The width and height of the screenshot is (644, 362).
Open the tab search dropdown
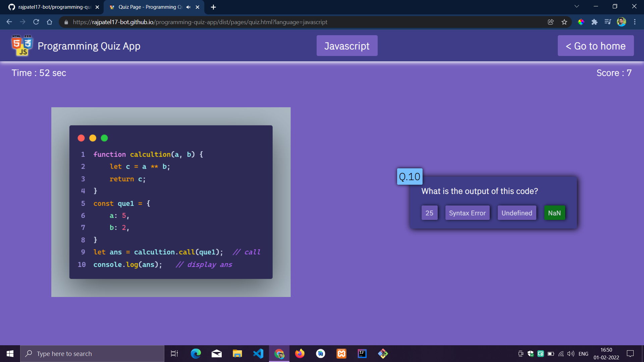[x=577, y=6]
